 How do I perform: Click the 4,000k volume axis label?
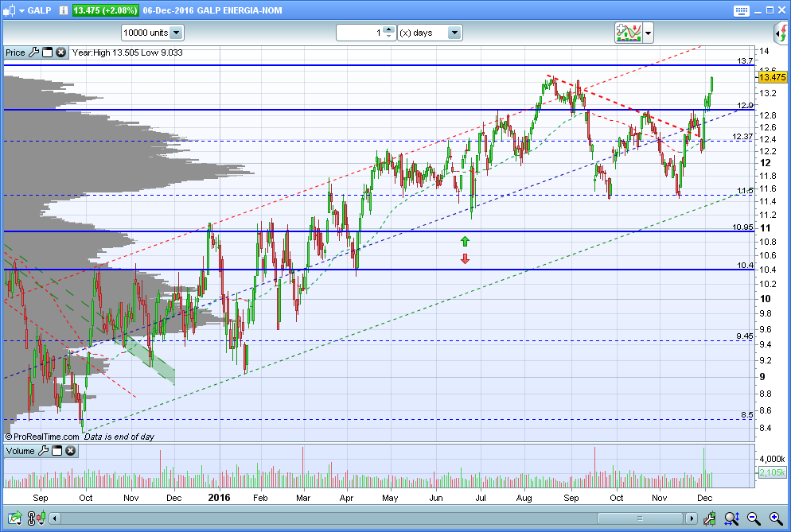[772, 459]
